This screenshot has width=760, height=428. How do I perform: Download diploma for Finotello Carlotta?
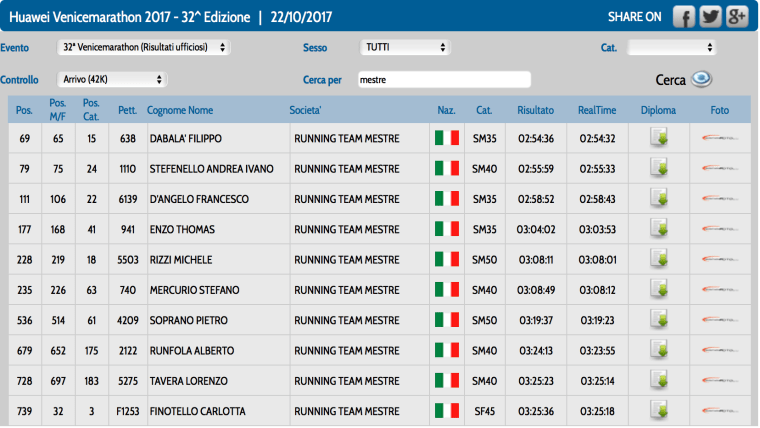tap(659, 411)
